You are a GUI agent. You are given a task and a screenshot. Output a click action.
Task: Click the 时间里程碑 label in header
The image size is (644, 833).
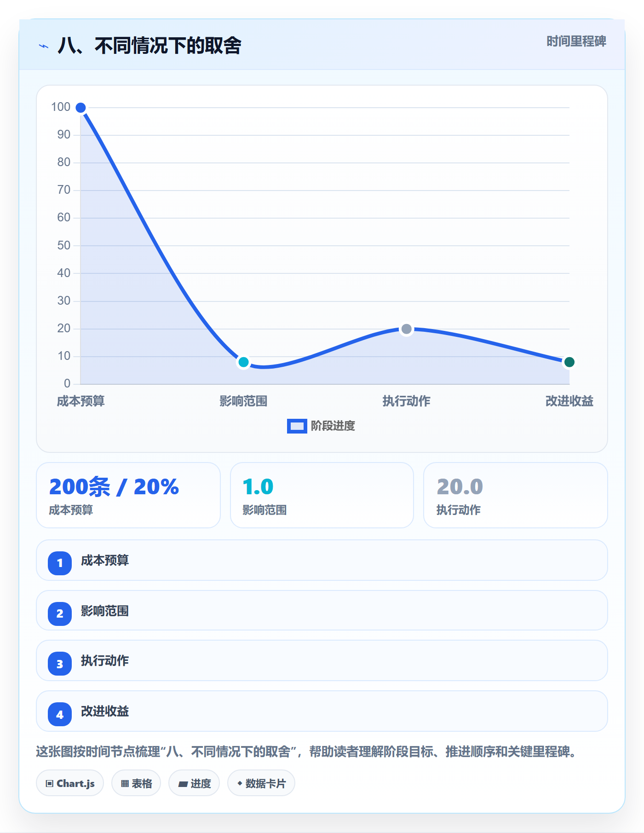[x=576, y=41]
